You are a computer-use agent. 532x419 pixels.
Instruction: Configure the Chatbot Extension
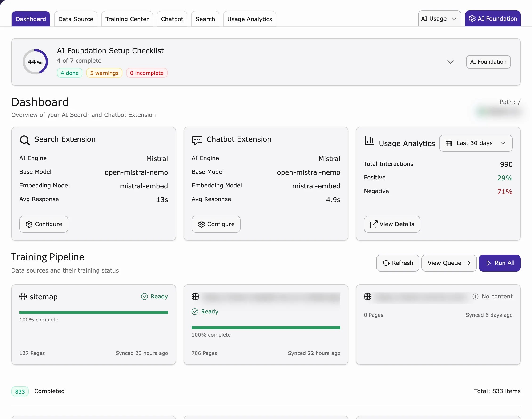[x=216, y=224]
